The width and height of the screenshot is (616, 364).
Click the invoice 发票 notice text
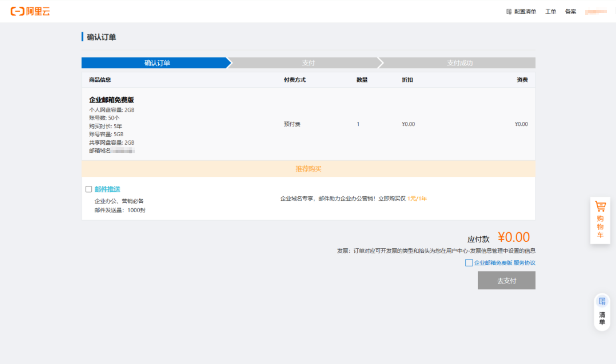pyautogui.click(x=436, y=251)
